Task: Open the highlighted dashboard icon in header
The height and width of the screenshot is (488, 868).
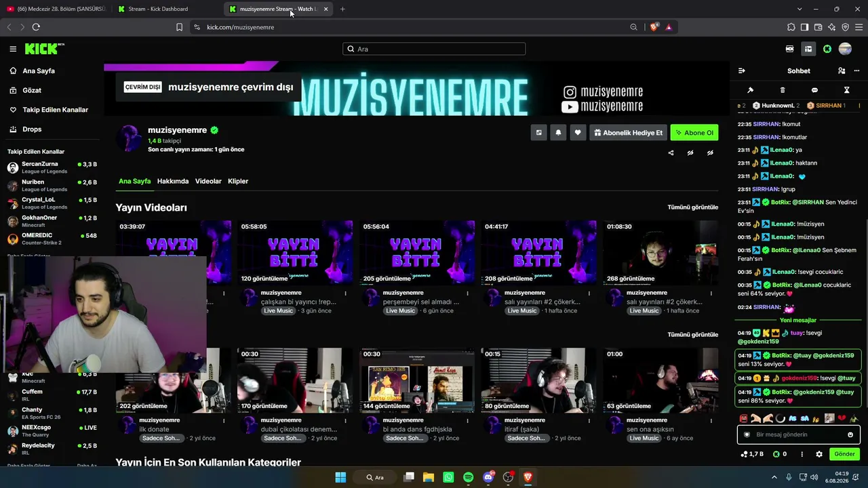Action: [x=808, y=49]
